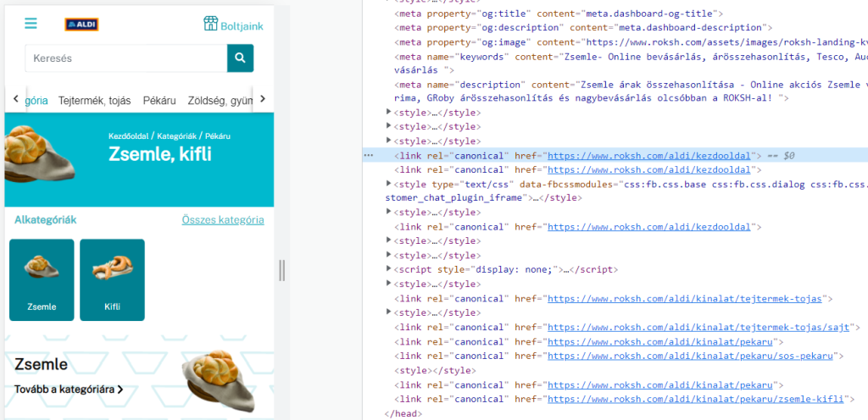
Task: Click the Zsemle, kifli page heading
Action: click(160, 155)
